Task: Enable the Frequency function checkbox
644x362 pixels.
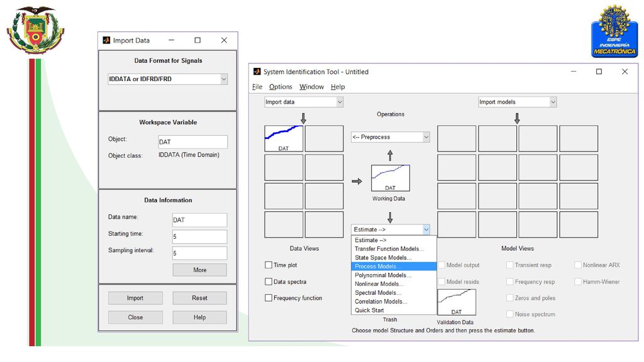Action: pyautogui.click(x=269, y=298)
